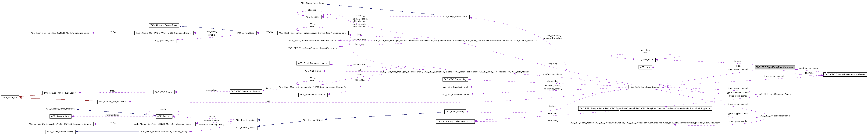868x136 pixels.
Task: Open ACE_Hash_Map_Entry< const char *, TAO_CEC_Operation_Params * > node
Action: click(312, 87)
